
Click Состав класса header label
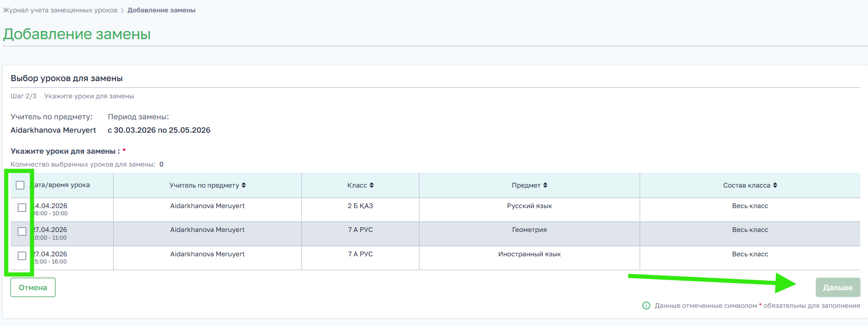coord(747,185)
